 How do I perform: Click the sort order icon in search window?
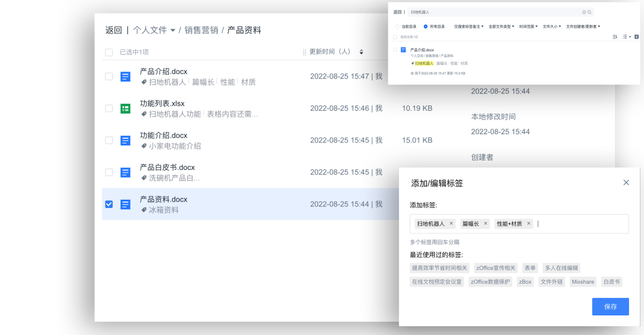tap(615, 37)
